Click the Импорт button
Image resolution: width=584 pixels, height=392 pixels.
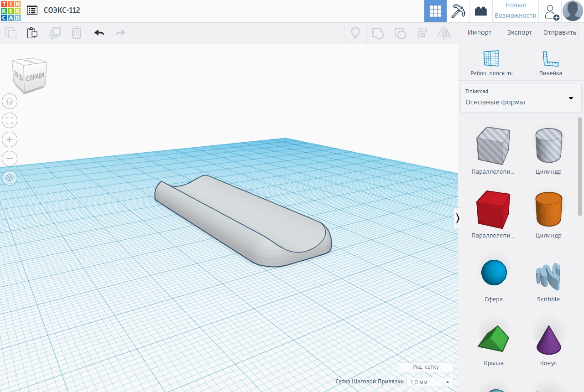click(479, 33)
